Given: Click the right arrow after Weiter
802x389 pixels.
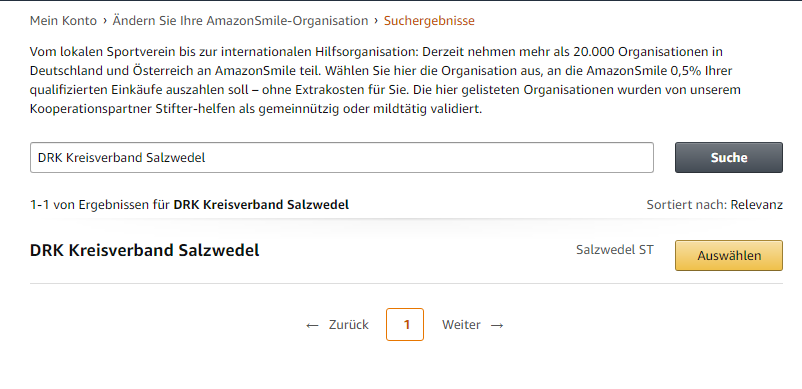Looking at the screenshot, I should click(x=497, y=325).
